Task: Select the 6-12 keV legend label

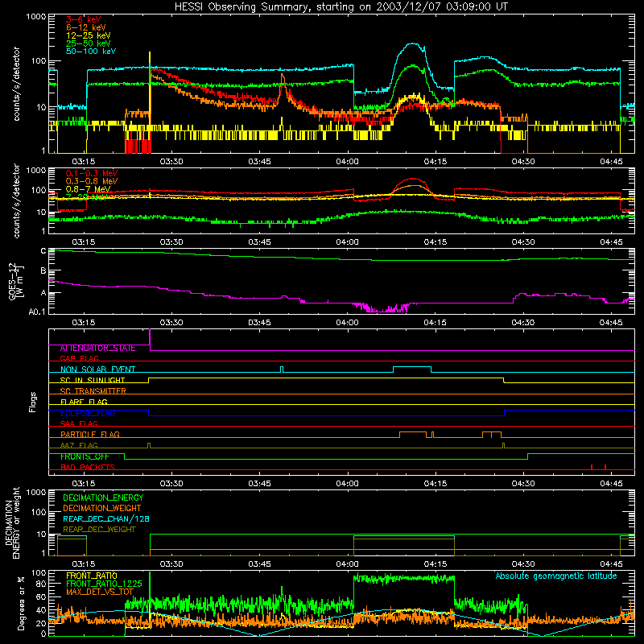Action: tap(86, 27)
